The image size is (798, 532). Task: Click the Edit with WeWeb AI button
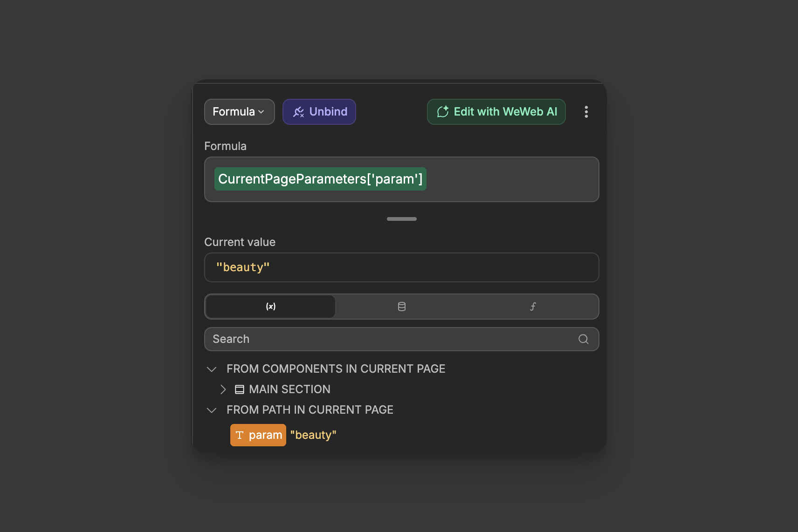pyautogui.click(x=495, y=111)
